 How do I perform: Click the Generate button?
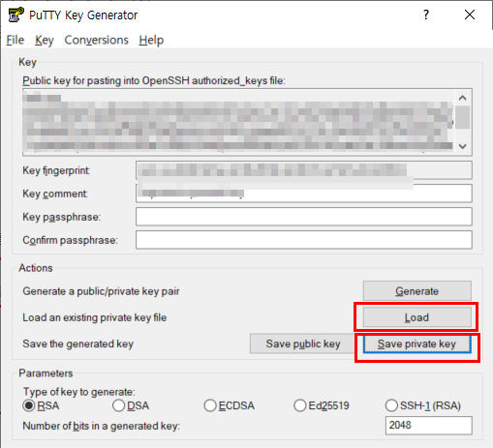416,291
